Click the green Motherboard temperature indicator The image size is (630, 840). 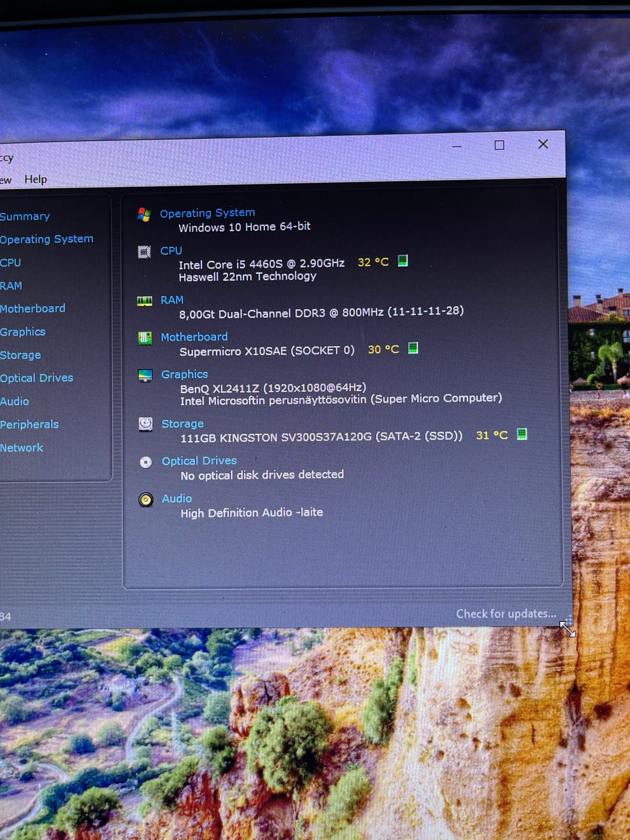pos(413,348)
